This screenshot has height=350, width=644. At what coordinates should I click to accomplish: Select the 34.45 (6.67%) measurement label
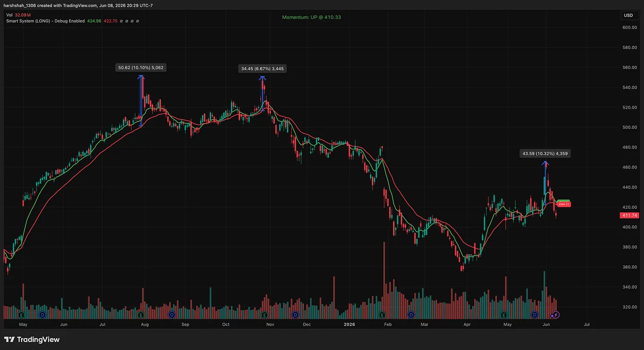(x=263, y=69)
